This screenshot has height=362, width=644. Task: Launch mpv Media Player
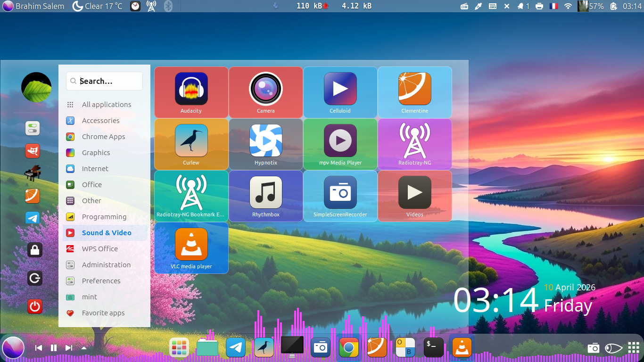340,144
